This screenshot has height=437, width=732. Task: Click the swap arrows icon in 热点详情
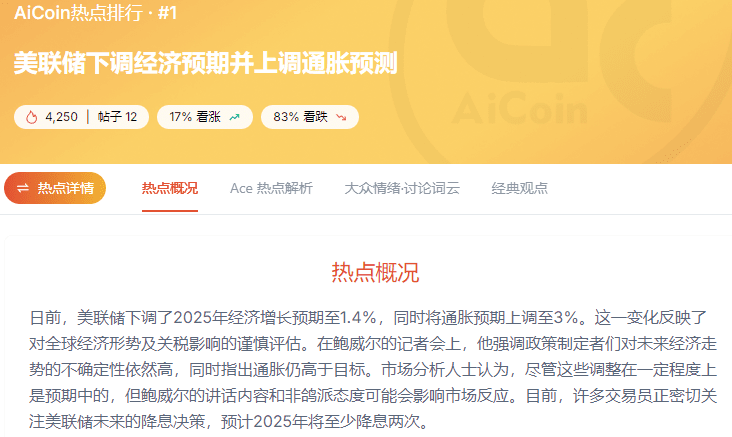(x=23, y=188)
